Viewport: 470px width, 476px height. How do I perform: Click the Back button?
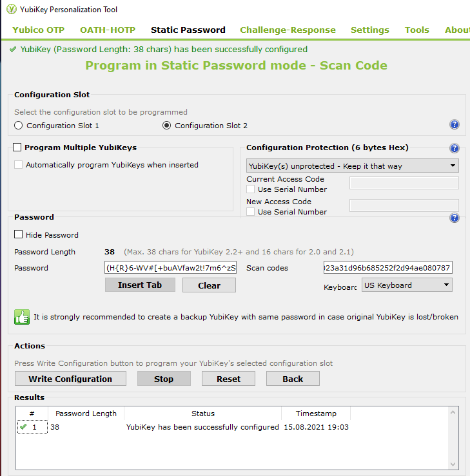[x=293, y=379]
